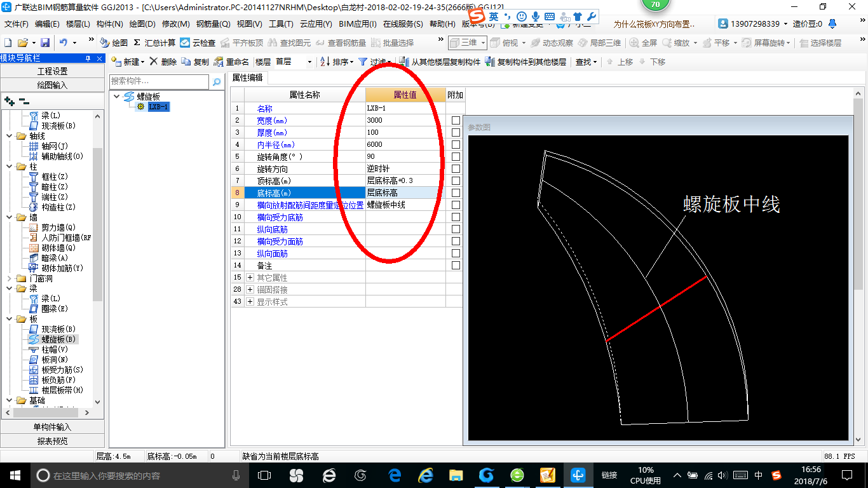
Task: Tick the 附加 checkbox for 顶标高(m)
Action: point(456,180)
